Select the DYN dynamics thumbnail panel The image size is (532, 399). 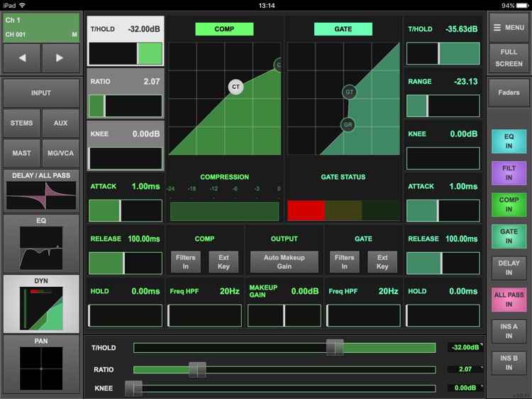tap(41, 304)
